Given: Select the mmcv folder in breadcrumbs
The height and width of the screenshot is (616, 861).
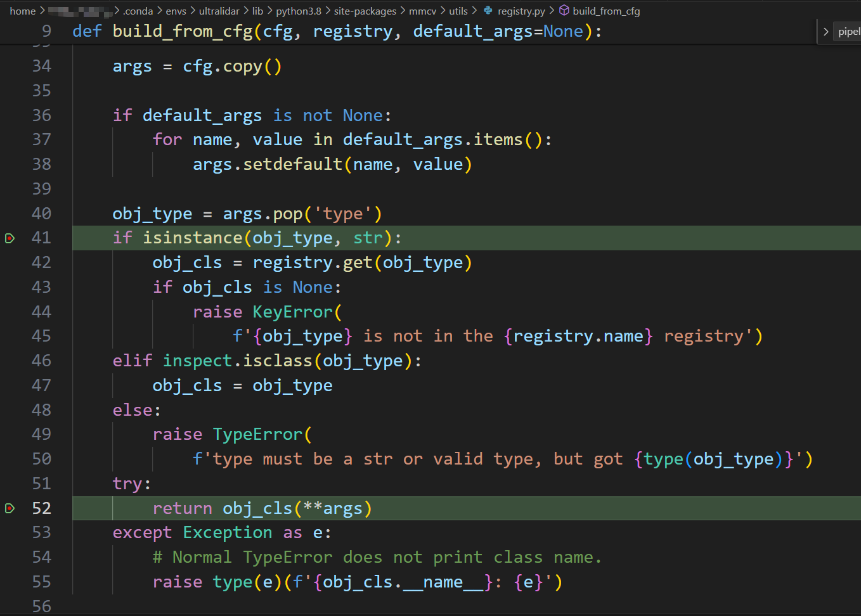Looking at the screenshot, I should click(x=422, y=11).
